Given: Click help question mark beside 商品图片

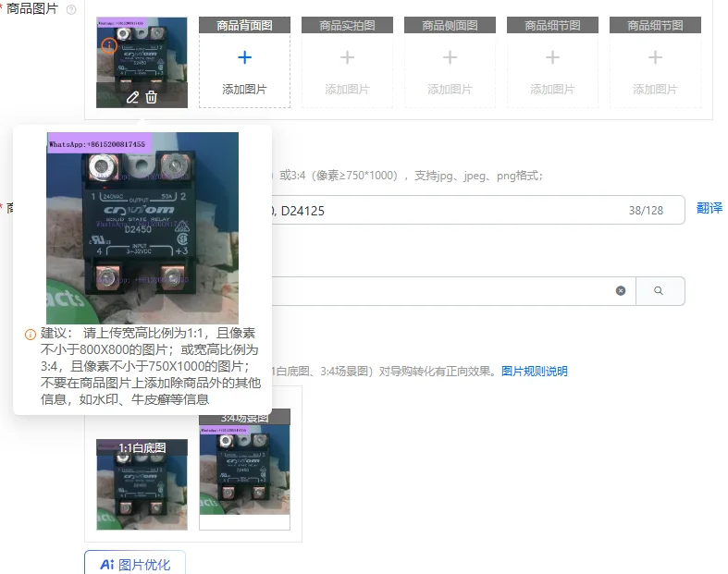Looking at the screenshot, I should click(71, 9).
